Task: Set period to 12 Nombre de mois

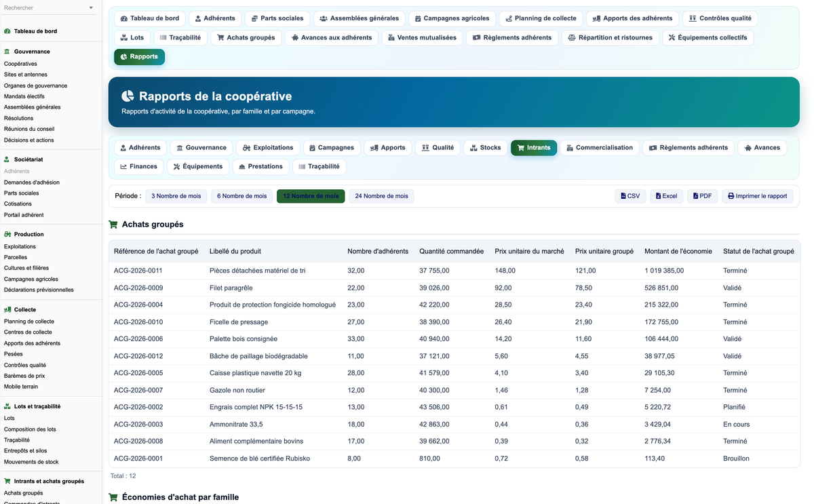Action: click(x=311, y=196)
